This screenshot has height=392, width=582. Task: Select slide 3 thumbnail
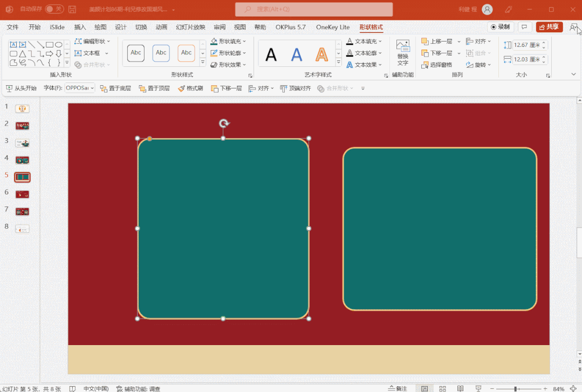tap(22, 143)
